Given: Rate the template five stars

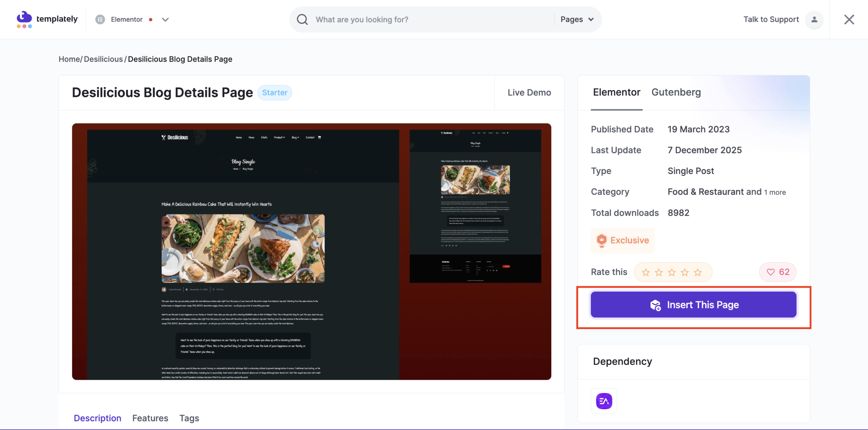Looking at the screenshot, I should pyautogui.click(x=698, y=272).
